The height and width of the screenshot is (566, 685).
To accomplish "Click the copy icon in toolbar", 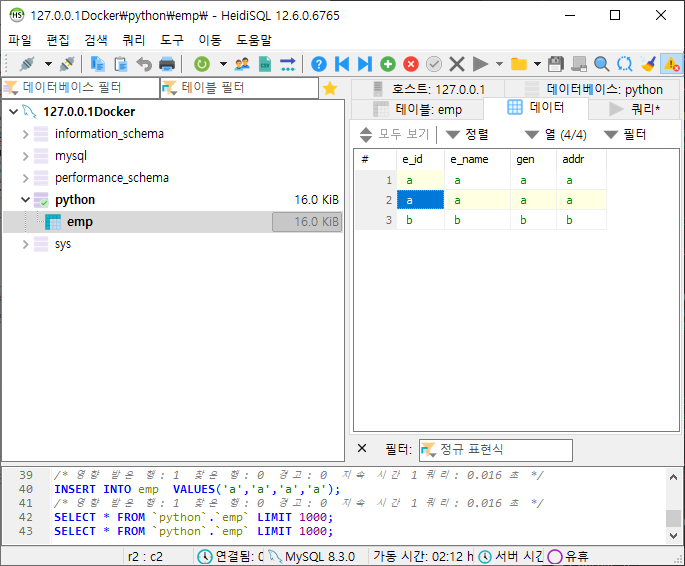I will pyautogui.click(x=97, y=64).
